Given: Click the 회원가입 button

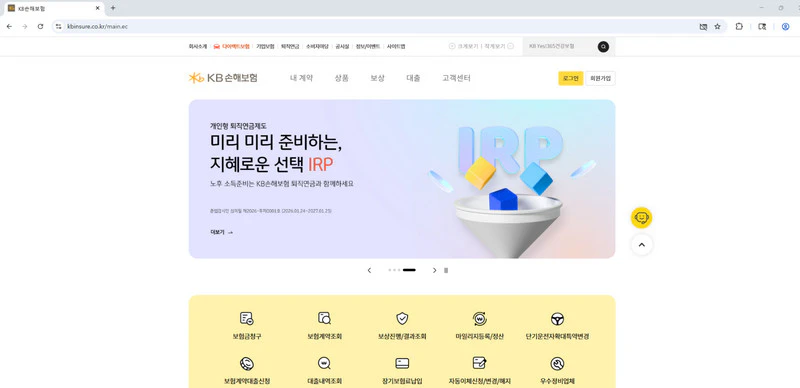Looking at the screenshot, I should click(600, 78).
